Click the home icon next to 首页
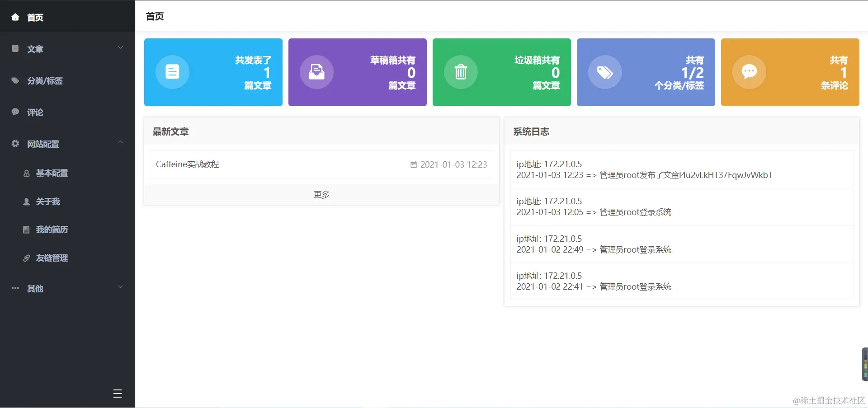 point(15,17)
